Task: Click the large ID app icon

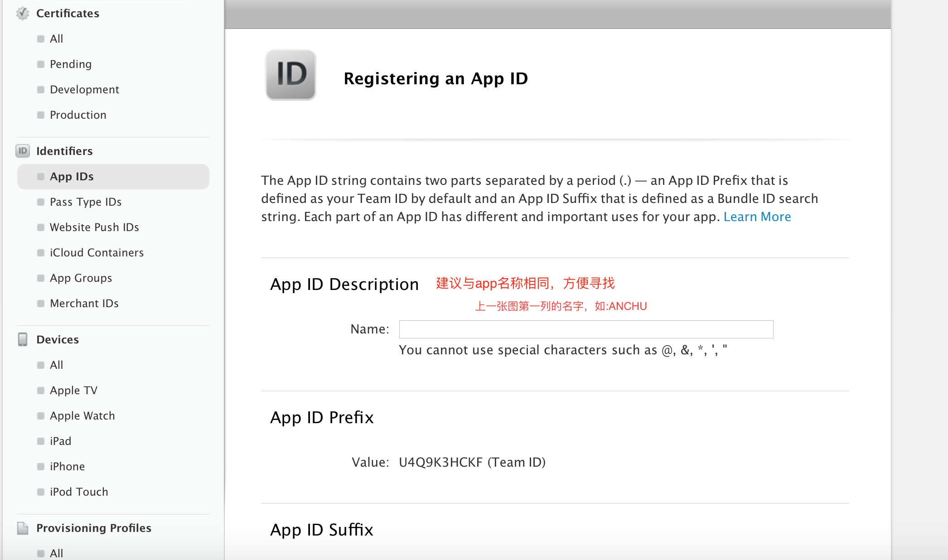Action: pyautogui.click(x=291, y=75)
